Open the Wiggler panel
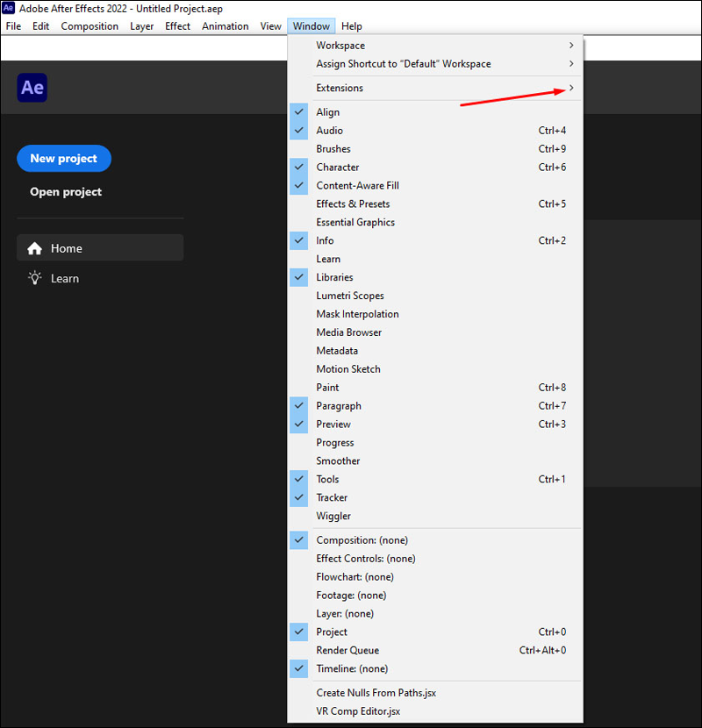Image resolution: width=702 pixels, height=728 pixels. [x=435, y=516]
